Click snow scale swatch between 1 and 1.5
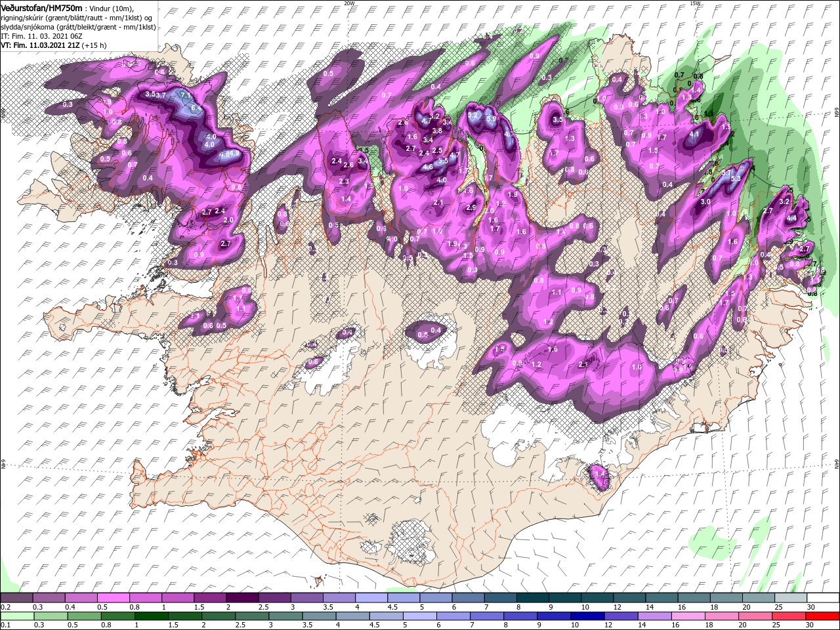This screenshot has width=840, height=630. [x=177, y=597]
